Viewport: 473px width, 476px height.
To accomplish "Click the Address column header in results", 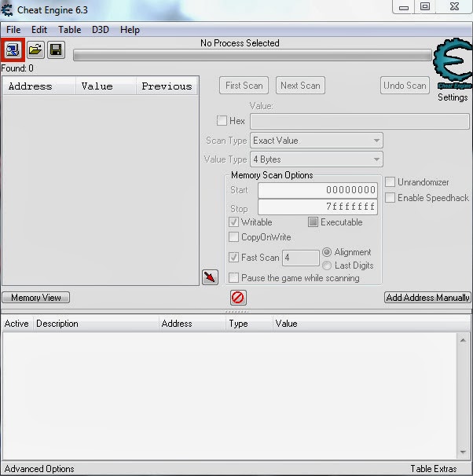I will pos(38,86).
